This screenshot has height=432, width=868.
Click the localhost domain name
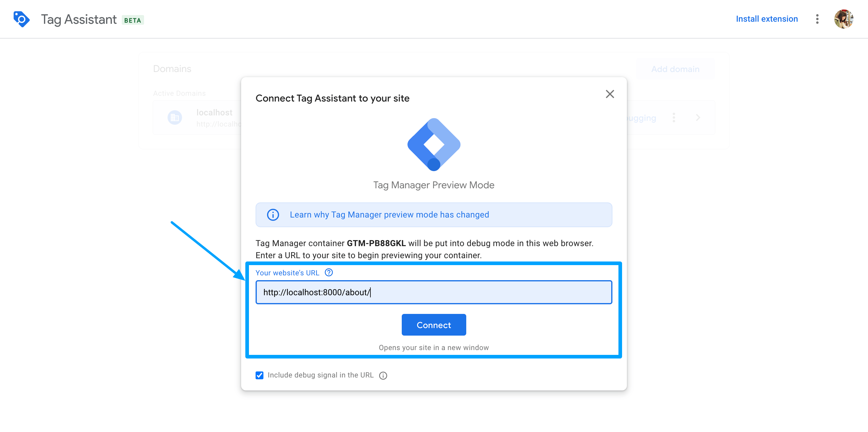click(214, 112)
